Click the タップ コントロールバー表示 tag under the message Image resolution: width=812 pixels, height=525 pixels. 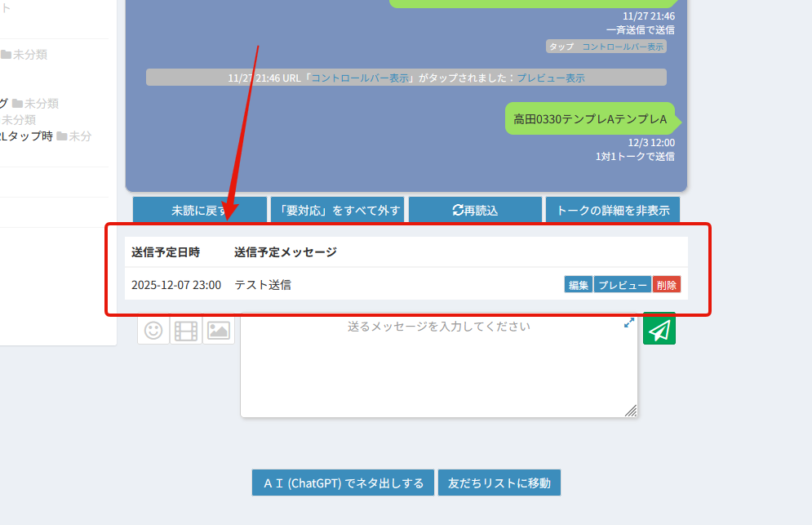point(606,47)
